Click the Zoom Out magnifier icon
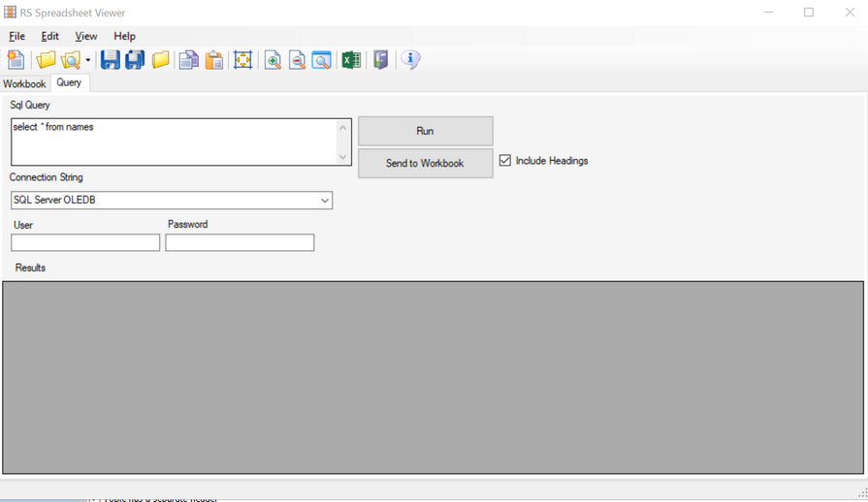The image size is (868, 502). point(297,60)
